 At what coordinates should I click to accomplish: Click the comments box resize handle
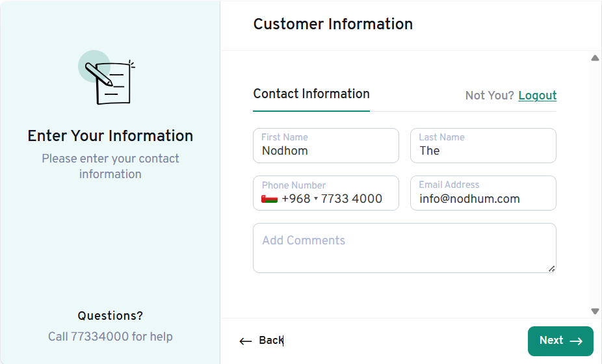coord(551,268)
